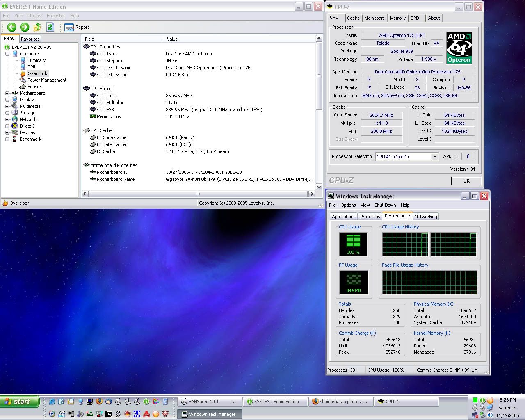
Task: Click the Up one level folder icon
Action: (37, 27)
